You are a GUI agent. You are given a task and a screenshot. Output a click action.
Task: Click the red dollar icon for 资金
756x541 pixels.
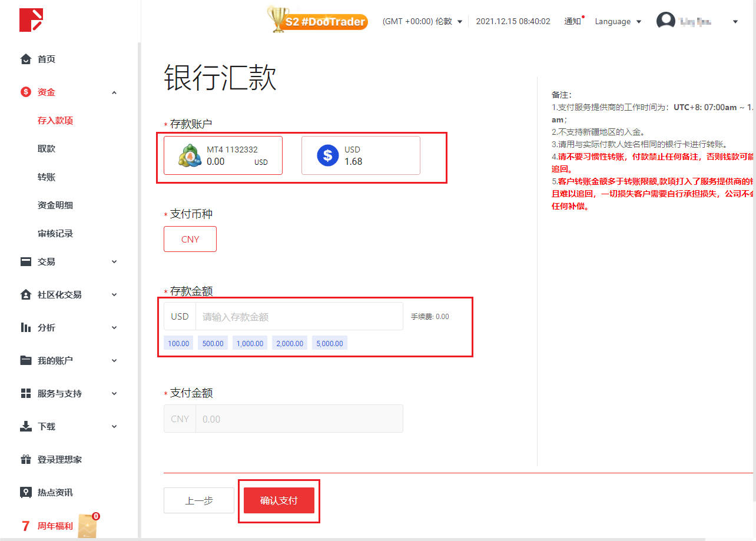[x=25, y=92]
